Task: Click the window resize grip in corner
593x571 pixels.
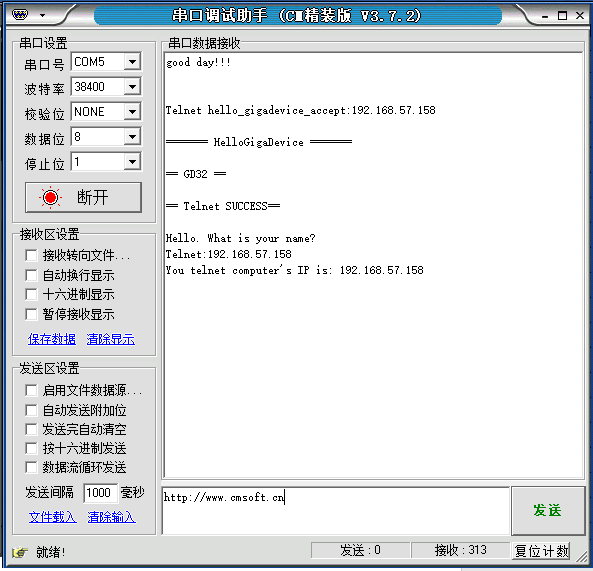Action: pos(582,556)
